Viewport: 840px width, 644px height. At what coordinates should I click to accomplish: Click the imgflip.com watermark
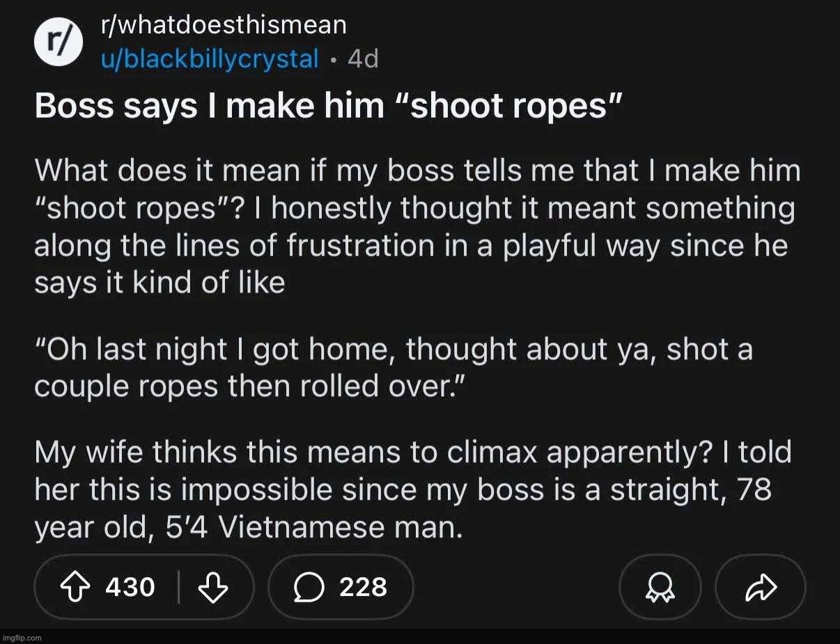coord(22,638)
